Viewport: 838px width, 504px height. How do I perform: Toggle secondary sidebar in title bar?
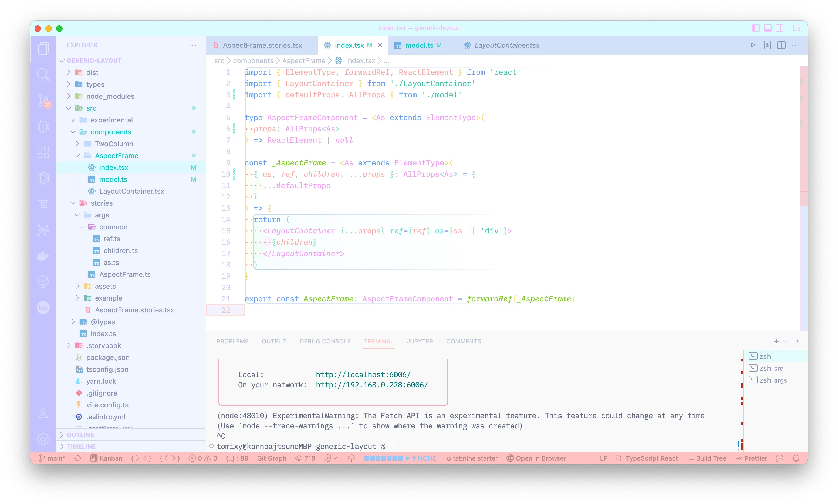(780, 28)
